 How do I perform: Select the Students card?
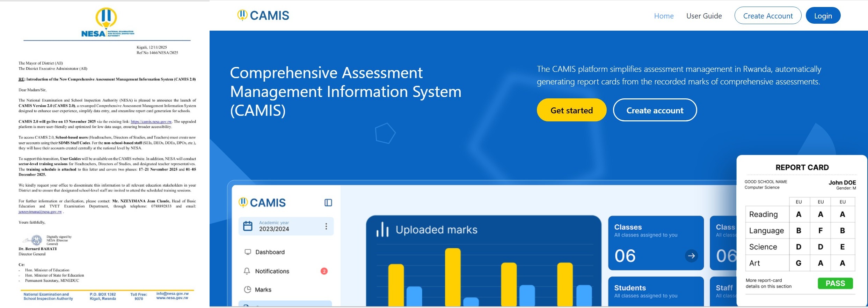point(655,291)
